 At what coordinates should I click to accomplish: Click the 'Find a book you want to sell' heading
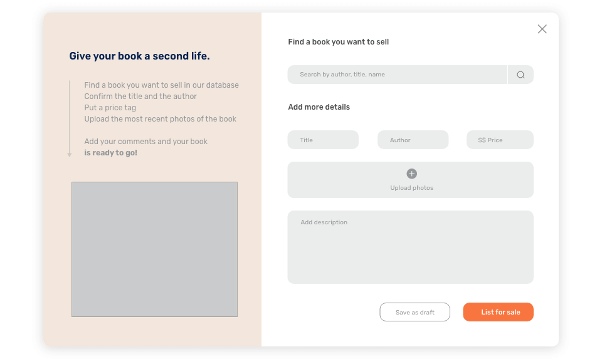[338, 42]
